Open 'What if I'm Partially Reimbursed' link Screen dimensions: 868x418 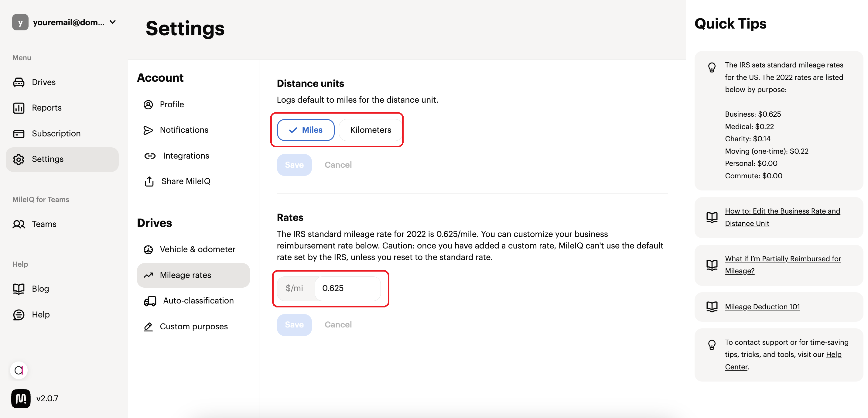(783, 265)
